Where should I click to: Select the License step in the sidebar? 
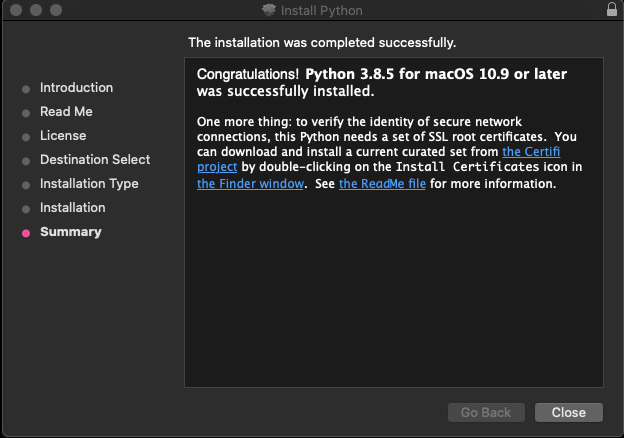[x=63, y=136]
